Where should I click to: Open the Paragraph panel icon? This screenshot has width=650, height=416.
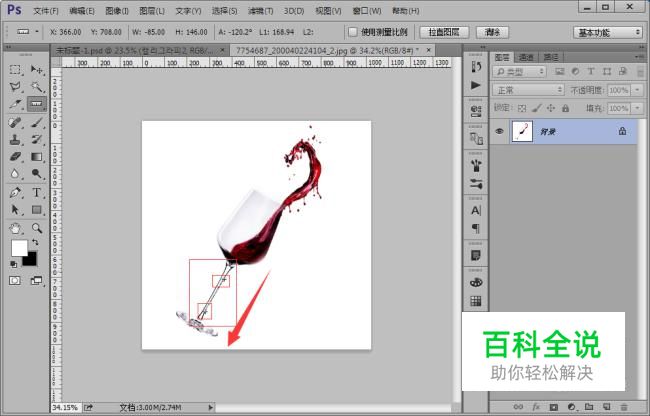476,228
